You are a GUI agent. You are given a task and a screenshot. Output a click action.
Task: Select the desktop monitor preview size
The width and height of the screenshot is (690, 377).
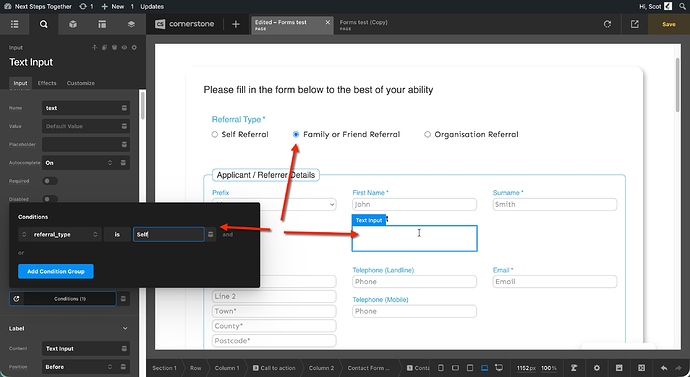(499, 368)
